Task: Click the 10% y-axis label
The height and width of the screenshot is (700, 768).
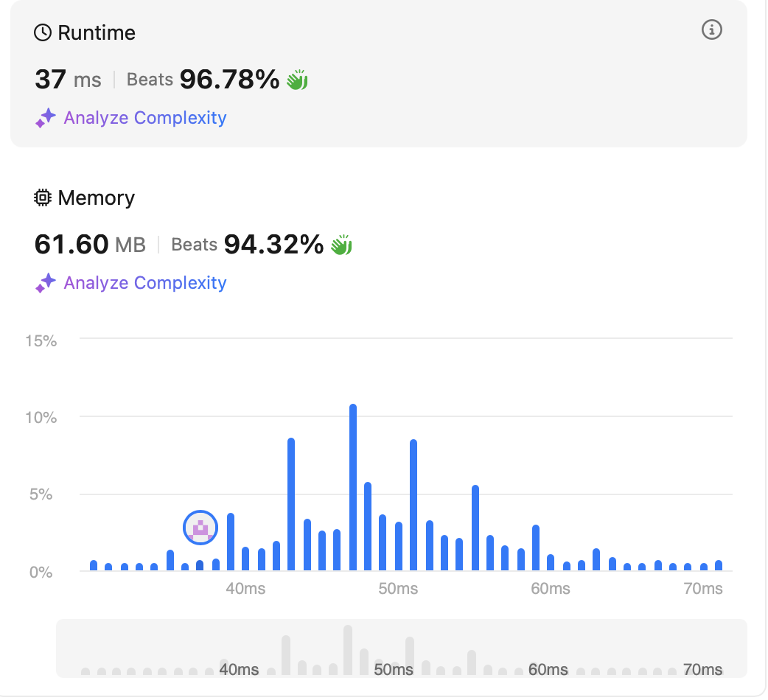Action: point(41,418)
